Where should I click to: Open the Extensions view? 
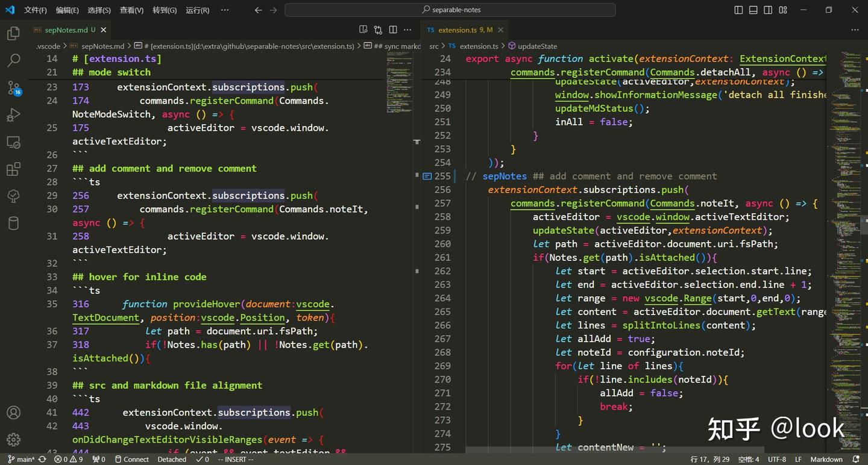pyautogui.click(x=13, y=169)
